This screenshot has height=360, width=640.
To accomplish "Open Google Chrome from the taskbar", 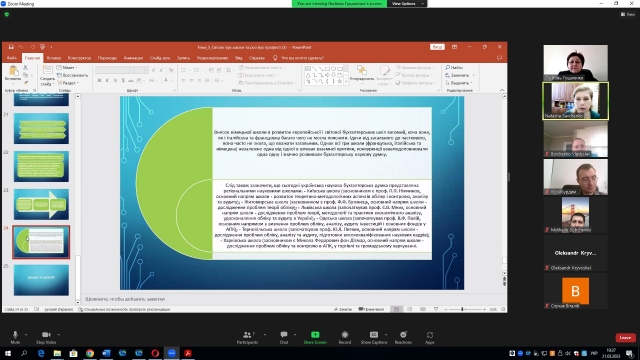I will tap(90, 353).
